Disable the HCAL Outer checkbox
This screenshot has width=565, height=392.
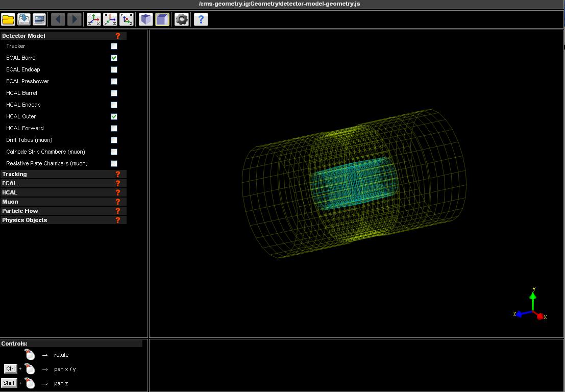point(114,117)
